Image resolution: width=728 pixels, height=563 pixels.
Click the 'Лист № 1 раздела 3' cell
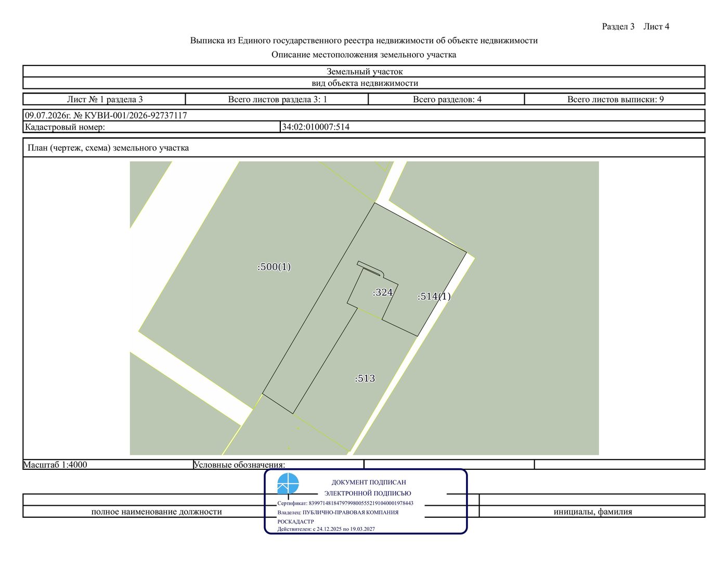[x=105, y=99]
